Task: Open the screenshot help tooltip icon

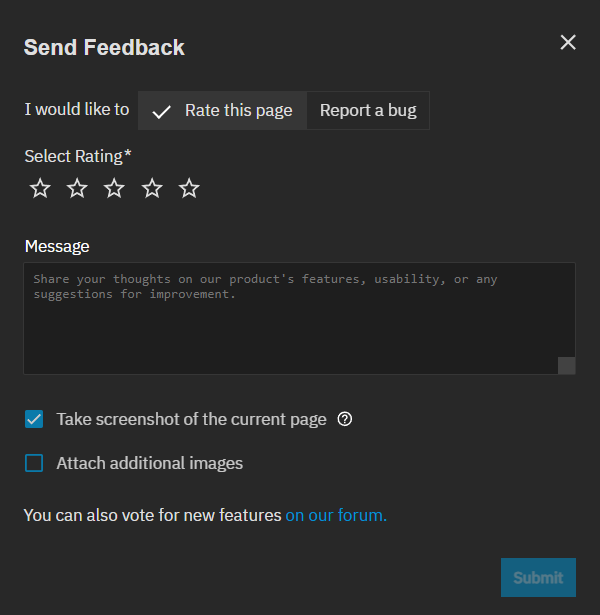Action: [345, 419]
